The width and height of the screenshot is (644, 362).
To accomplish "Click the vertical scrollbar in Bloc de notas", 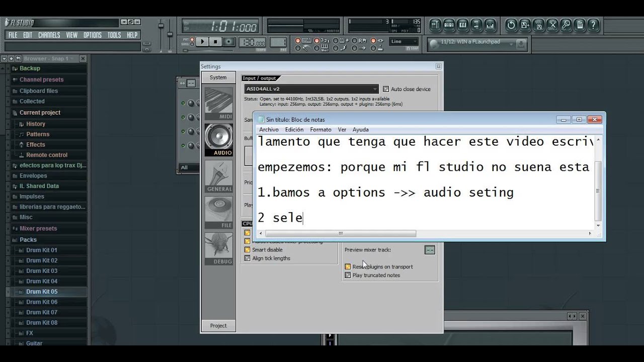I will click(598, 191).
